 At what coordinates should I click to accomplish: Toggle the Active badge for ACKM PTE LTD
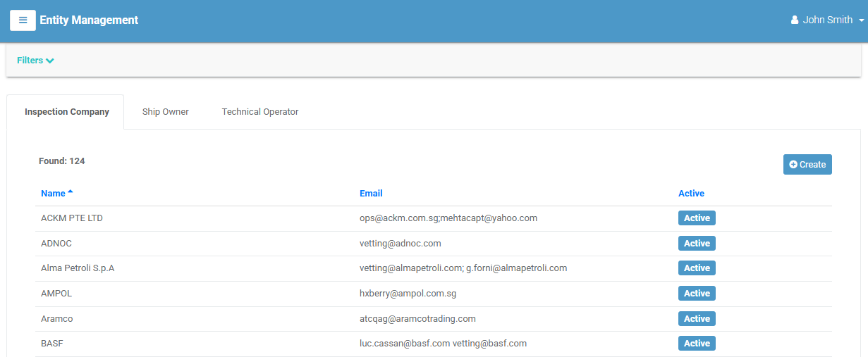[697, 218]
